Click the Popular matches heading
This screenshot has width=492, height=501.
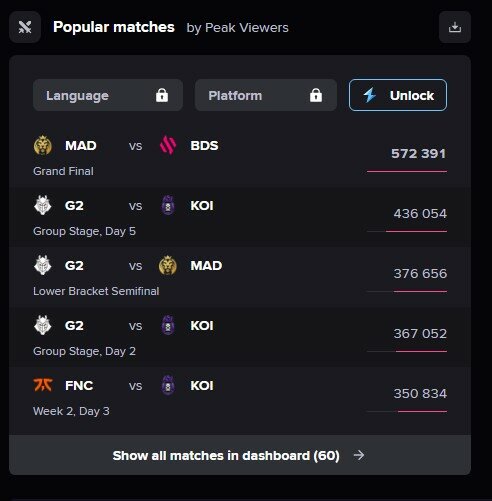(114, 27)
